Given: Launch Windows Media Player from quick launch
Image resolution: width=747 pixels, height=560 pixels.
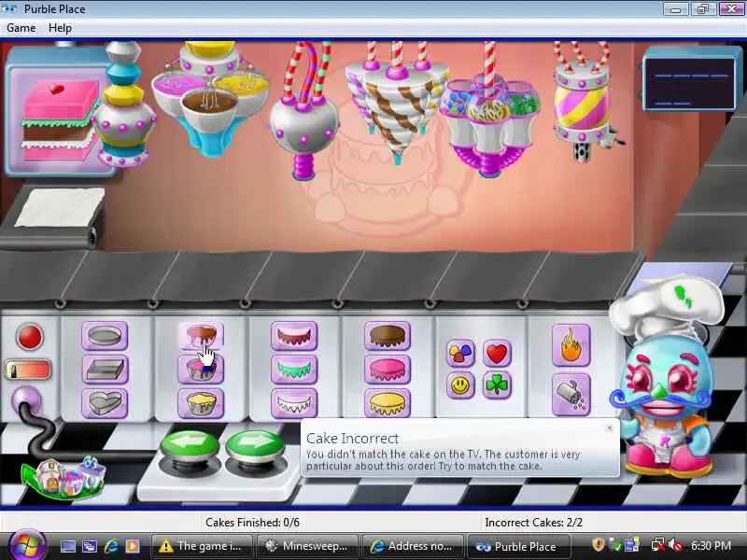Looking at the screenshot, I should click(133, 546).
